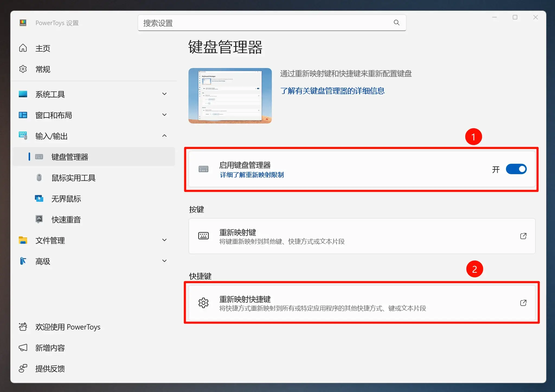555x392 pixels.
Task: Open 详细了解重新映射限制 link
Action: (x=252, y=175)
